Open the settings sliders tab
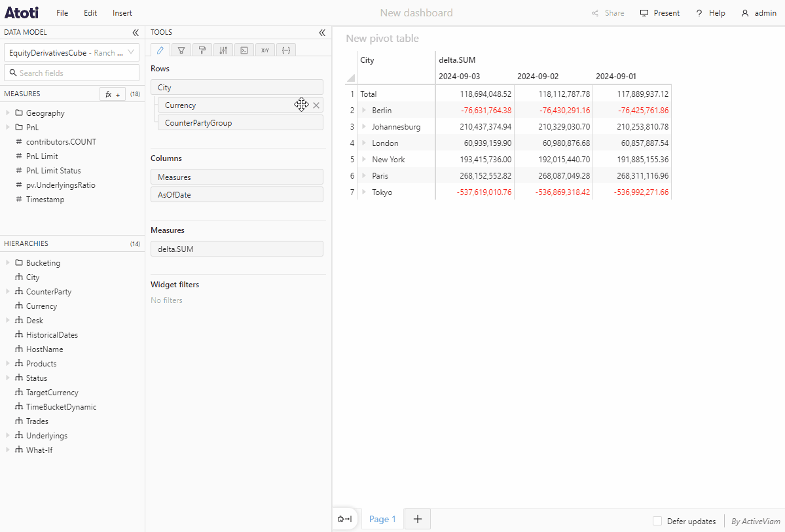 tap(223, 50)
